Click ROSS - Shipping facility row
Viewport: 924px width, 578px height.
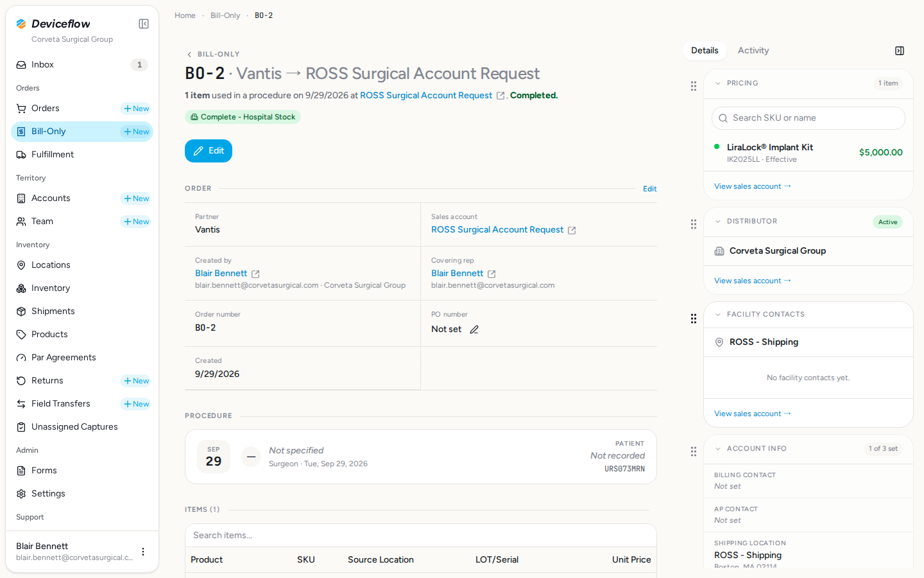click(x=809, y=342)
